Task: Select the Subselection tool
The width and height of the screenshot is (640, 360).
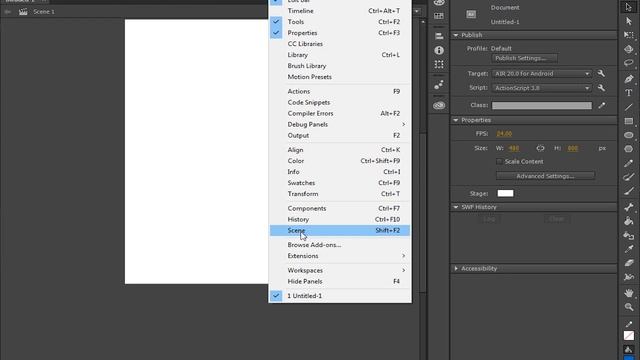Action: click(x=629, y=21)
